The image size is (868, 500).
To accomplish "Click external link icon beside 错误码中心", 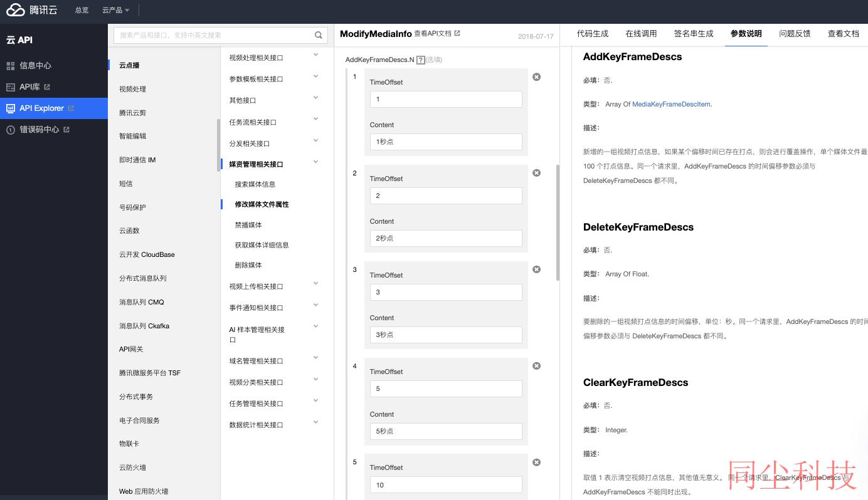I will tap(66, 130).
